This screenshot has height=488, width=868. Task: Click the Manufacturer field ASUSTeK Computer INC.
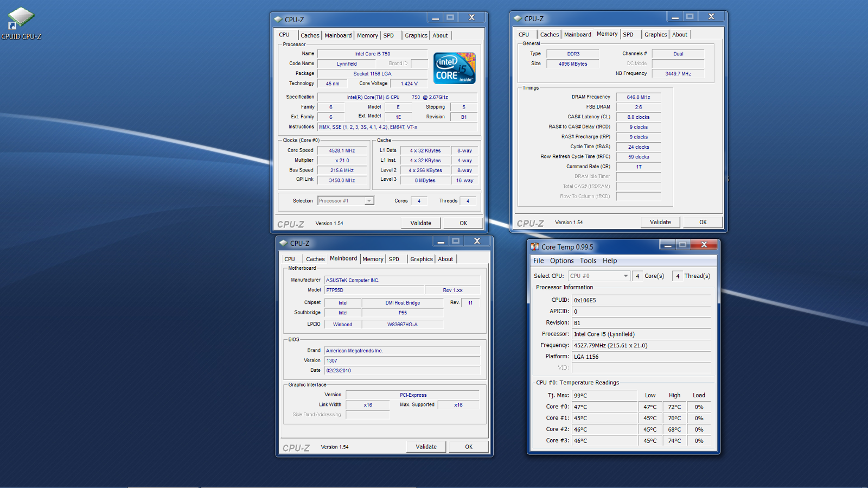pos(402,281)
